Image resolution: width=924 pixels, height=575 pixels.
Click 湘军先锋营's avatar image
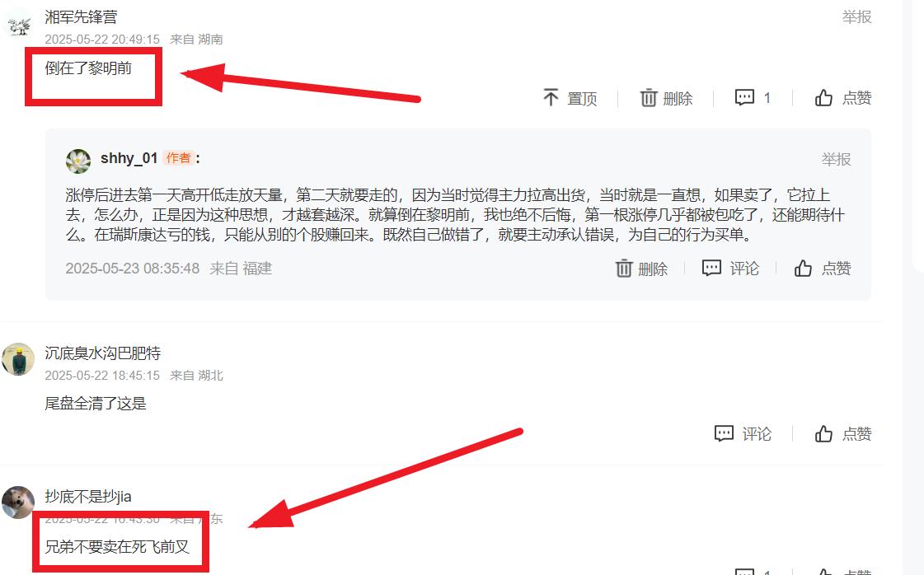pos(19,25)
